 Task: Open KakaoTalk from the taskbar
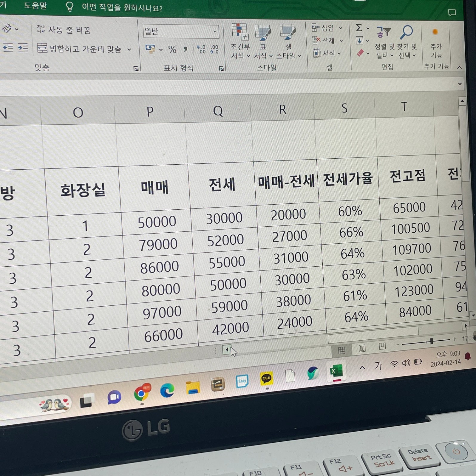(x=266, y=379)
